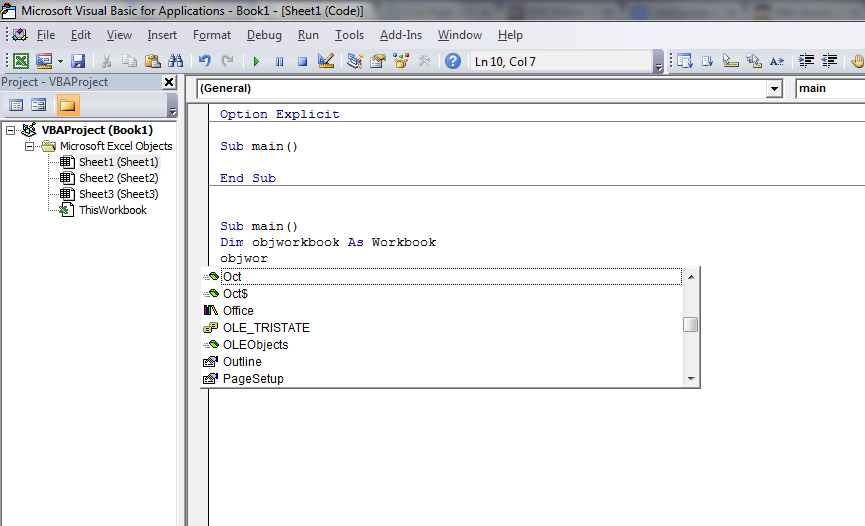Screen dimensions: 865x526
Task: Click the Complete Word icon
Action: 777,61
